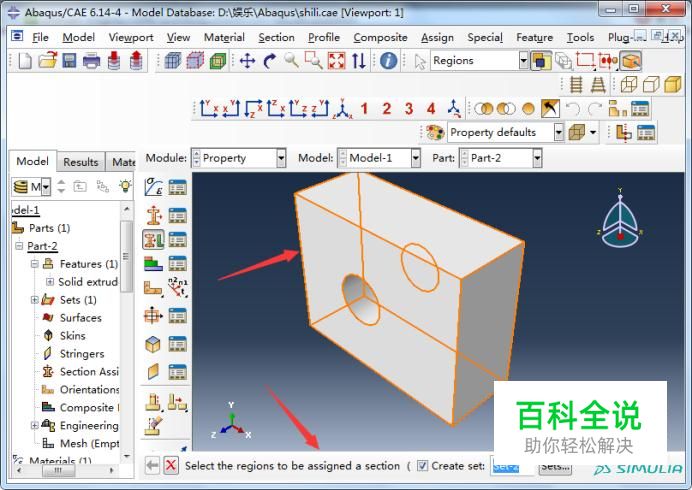Switch to the Results tab
Image resolution: width=692 pixels, height=490 pixels.
(x=81, y=162)
